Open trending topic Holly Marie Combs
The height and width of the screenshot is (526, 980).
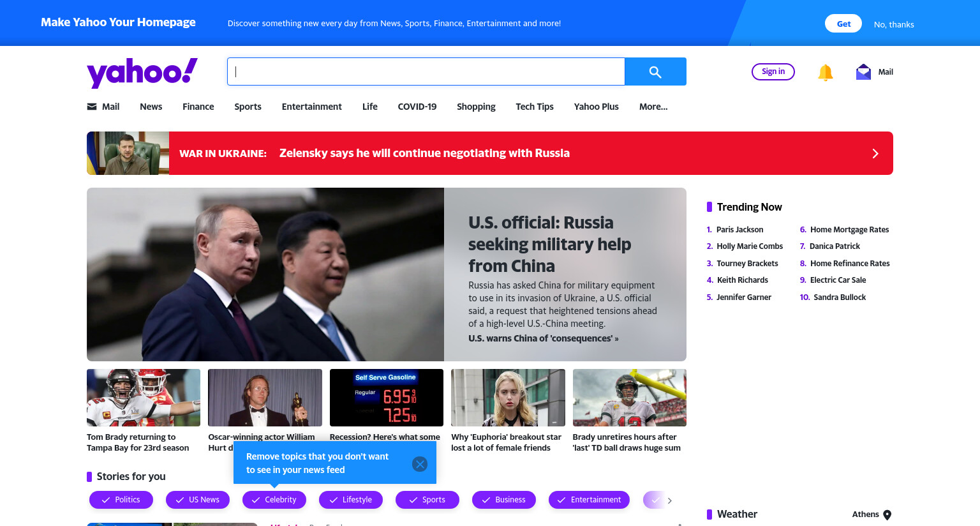coord(750,246)
